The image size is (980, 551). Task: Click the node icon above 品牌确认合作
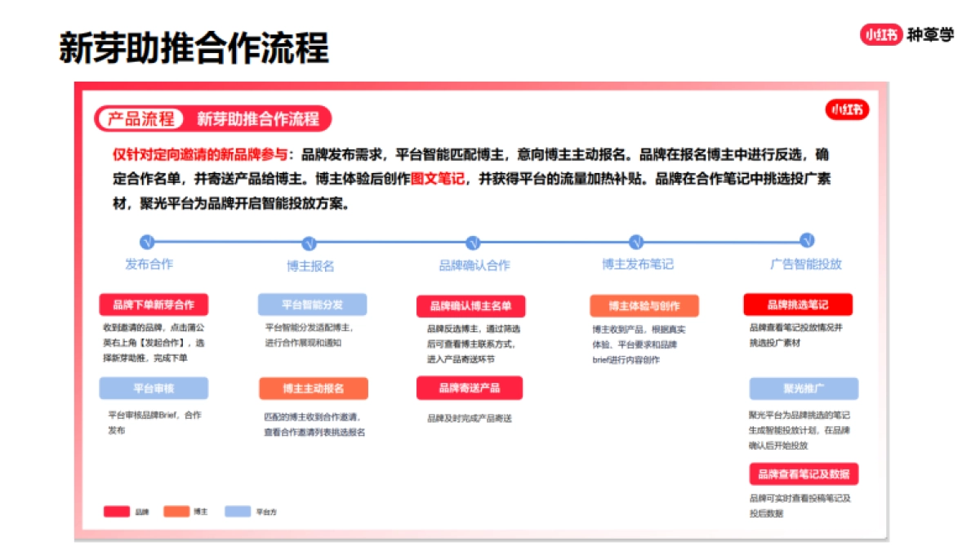(474, 242)
